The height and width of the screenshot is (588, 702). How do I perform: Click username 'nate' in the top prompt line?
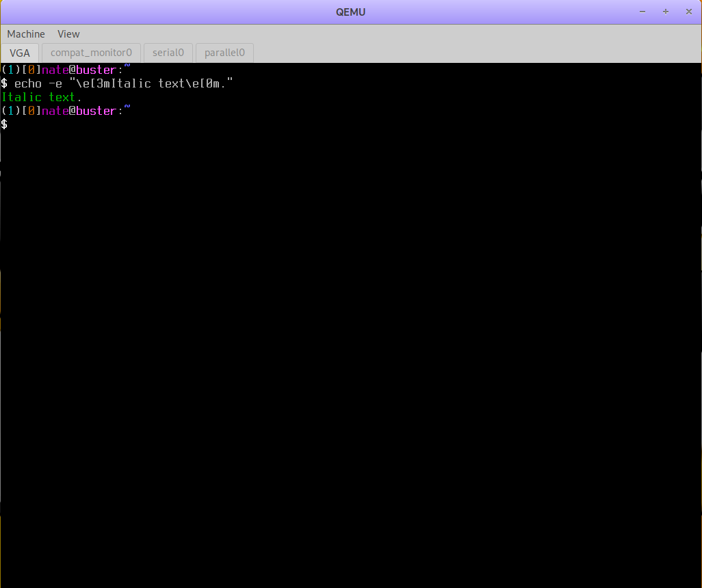(x=55, y=70)
